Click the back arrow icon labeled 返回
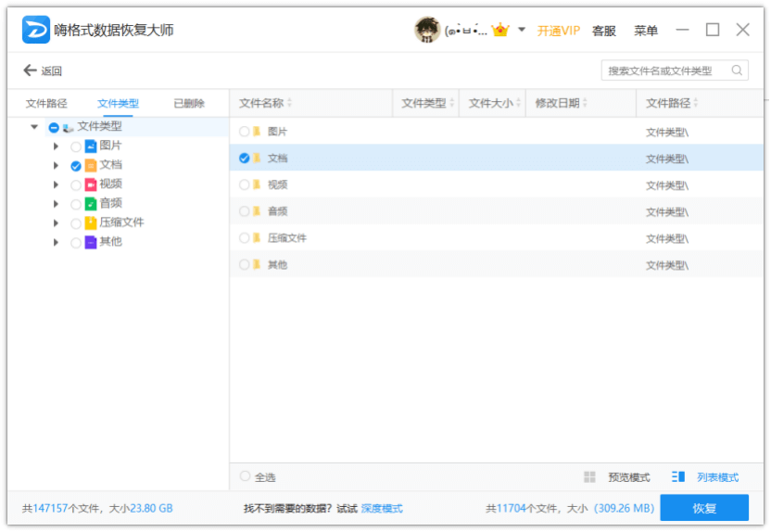The height and width of the screenshot is (532, 771). [30, 71]
